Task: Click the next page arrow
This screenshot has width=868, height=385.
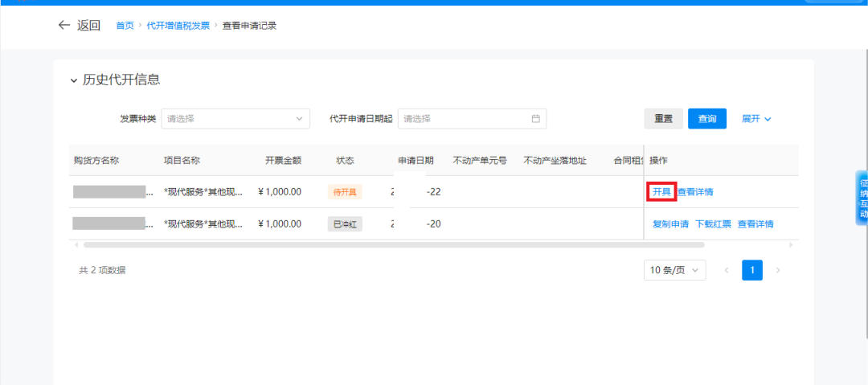Action: pyautogui.click(x=778, y=270)
